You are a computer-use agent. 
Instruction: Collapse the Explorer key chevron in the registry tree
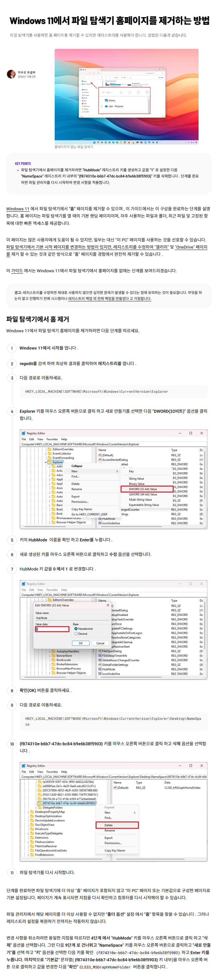[x=46, y=462]
